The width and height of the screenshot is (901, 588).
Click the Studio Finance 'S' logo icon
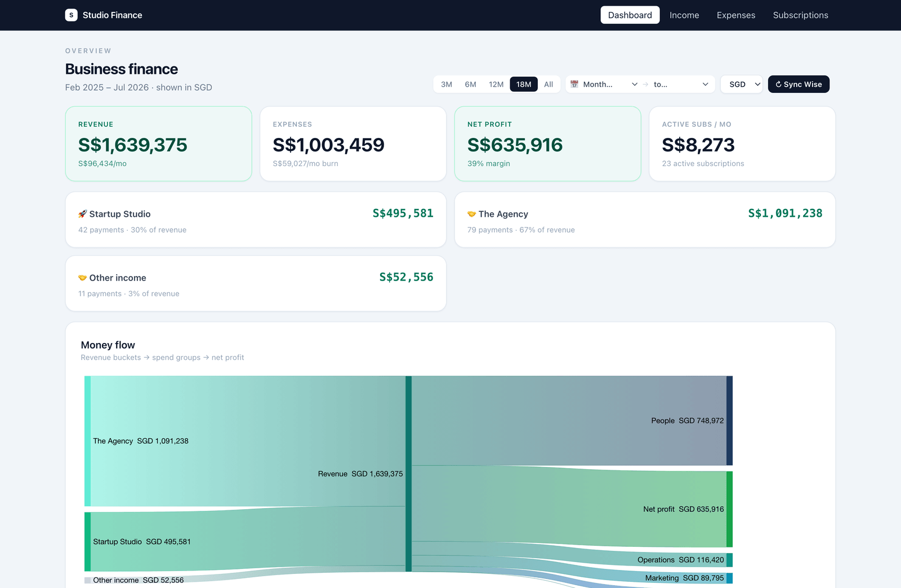coord(71,15)
